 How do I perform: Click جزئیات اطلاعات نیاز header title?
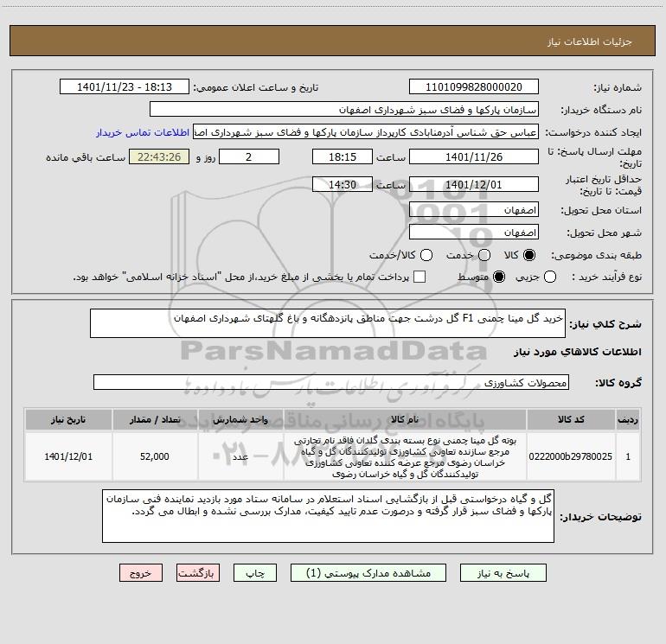(x=589, y=41)
